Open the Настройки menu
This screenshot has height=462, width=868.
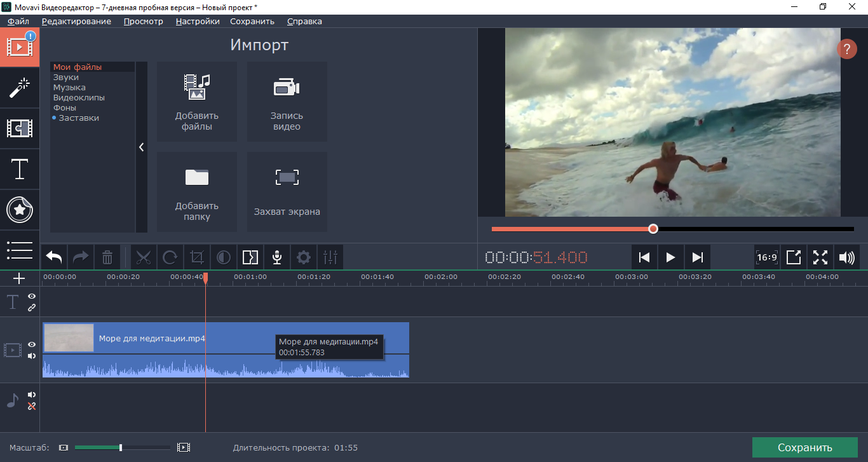point(198,21)
